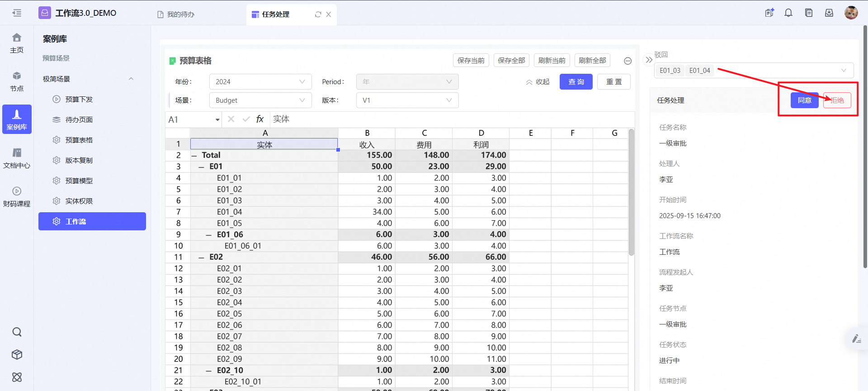Click the search icon in left sidebar
868x391 pixels.
click(x=17, y=332)
